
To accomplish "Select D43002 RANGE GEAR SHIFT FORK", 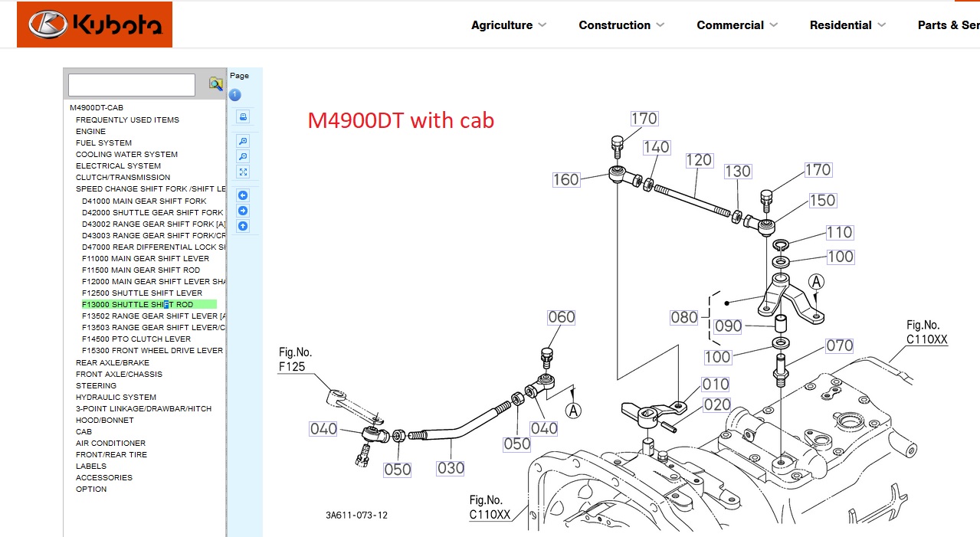I will point(153,224).
